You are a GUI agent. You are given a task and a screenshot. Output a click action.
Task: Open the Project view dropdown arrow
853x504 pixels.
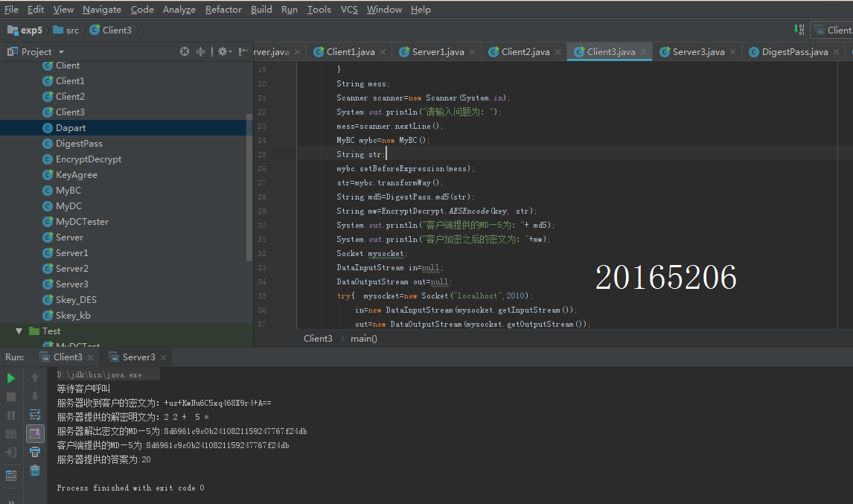click(62, 51)
